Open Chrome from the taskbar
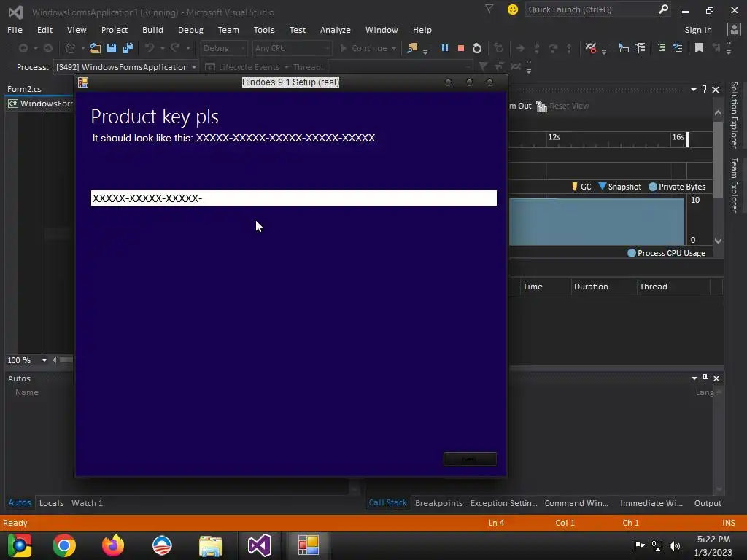Screen dimensions: 747x560 pos(64,545)
